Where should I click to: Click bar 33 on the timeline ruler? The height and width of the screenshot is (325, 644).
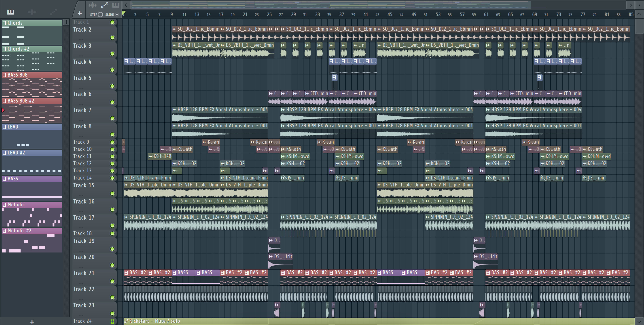[317, 15]
